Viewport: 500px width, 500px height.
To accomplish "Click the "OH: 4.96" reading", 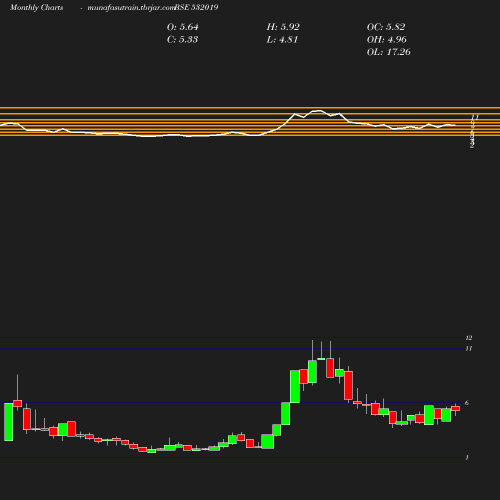I will point(387,39).
